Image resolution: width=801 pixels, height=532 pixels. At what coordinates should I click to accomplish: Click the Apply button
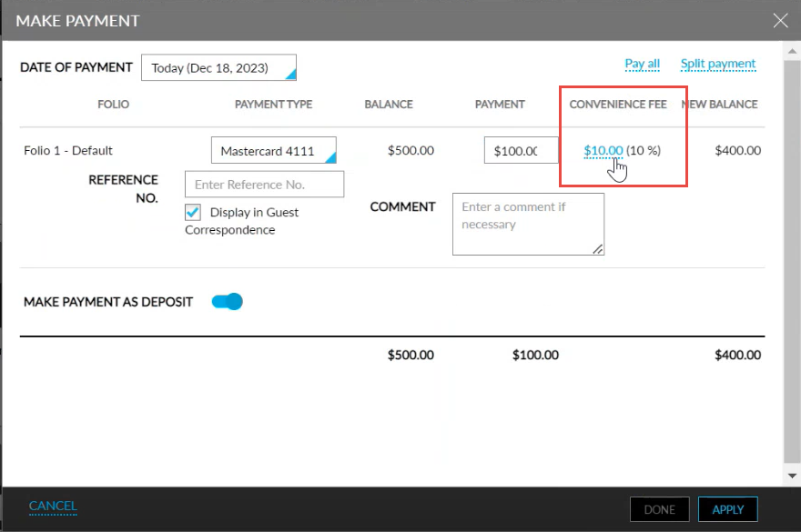click(727, 509)
